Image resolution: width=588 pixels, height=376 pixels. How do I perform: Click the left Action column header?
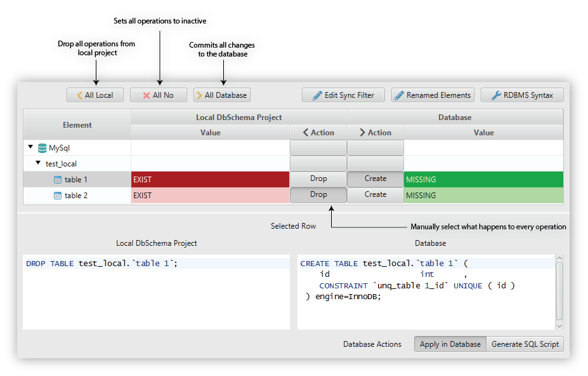tap(318, 132)
